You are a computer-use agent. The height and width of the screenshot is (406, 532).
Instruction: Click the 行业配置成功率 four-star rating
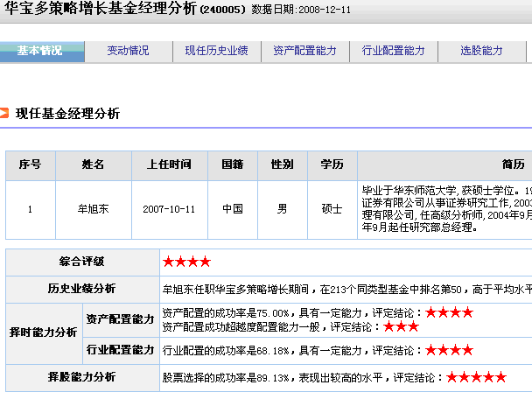coord(449,350)
